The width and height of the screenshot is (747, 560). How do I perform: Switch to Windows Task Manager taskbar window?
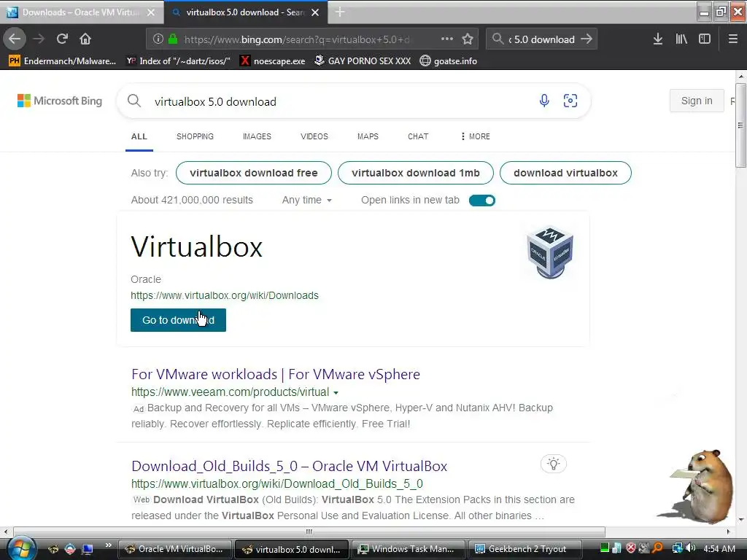tap(407, 549)
